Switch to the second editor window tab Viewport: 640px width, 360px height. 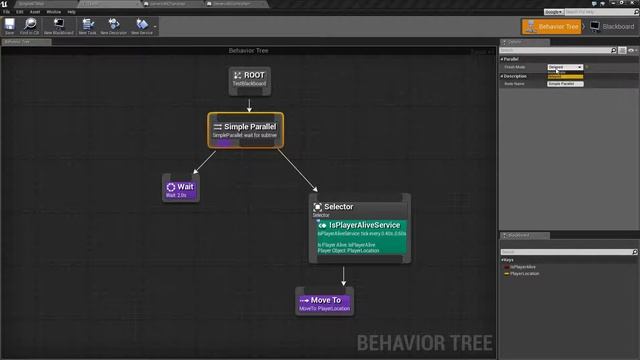click(x=110, y=4)
